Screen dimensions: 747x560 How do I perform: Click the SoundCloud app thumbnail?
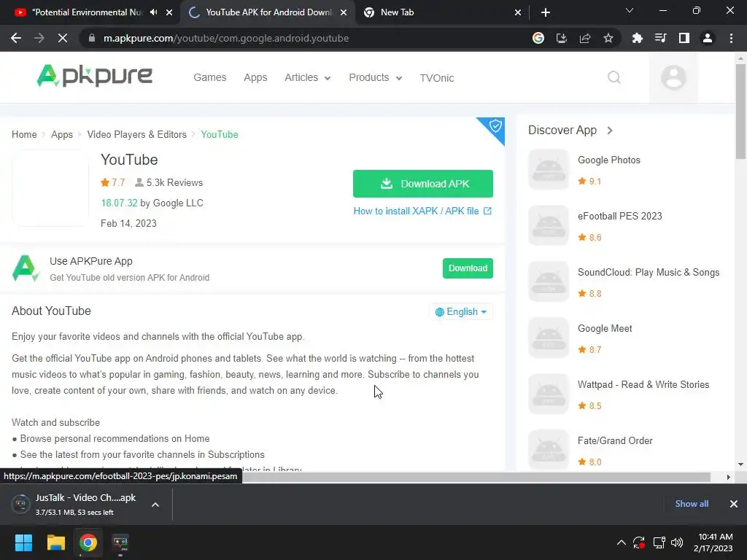coord(549,281)
